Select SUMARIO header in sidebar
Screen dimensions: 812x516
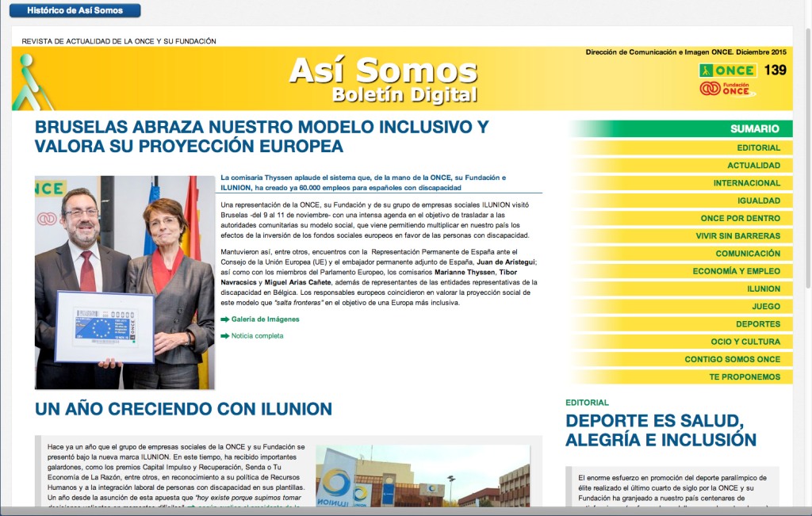[681, 129]
